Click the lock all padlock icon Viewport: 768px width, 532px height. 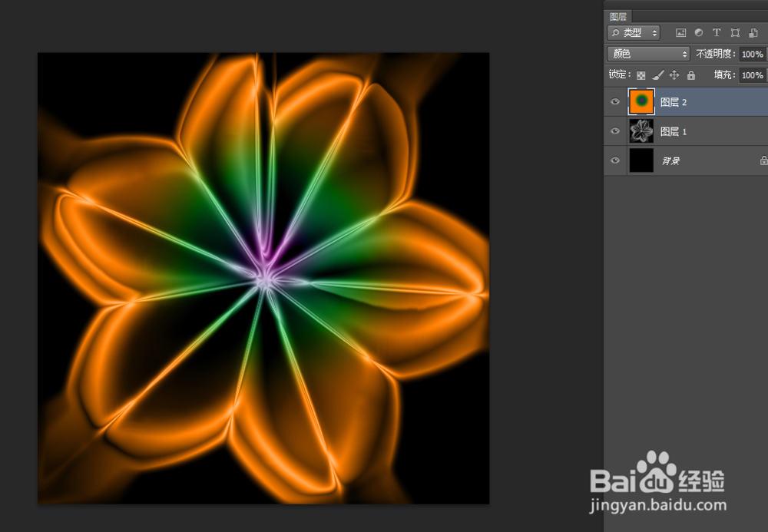pyautogui.click(x=690, y=74)
